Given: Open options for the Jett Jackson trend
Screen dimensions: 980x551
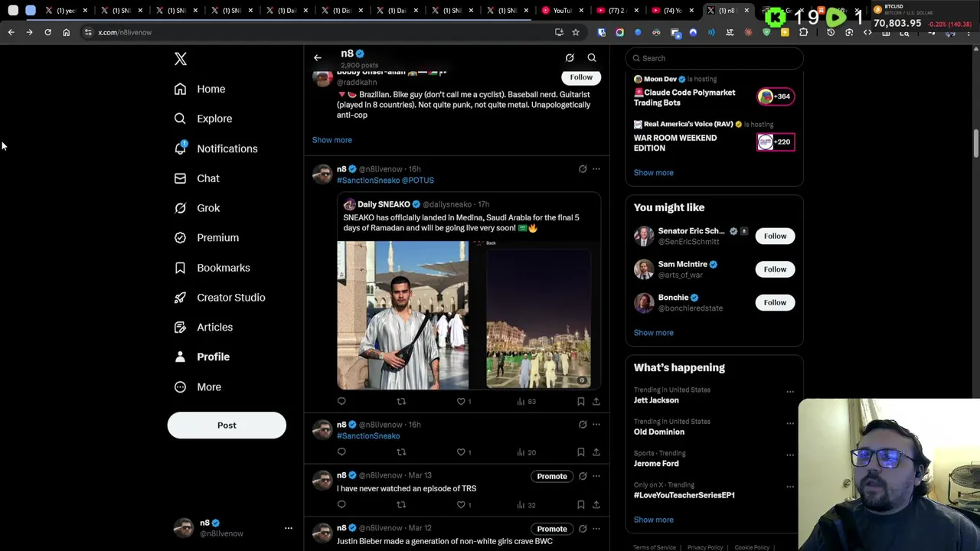Looking at the screenshot, I should pos(790,392).
